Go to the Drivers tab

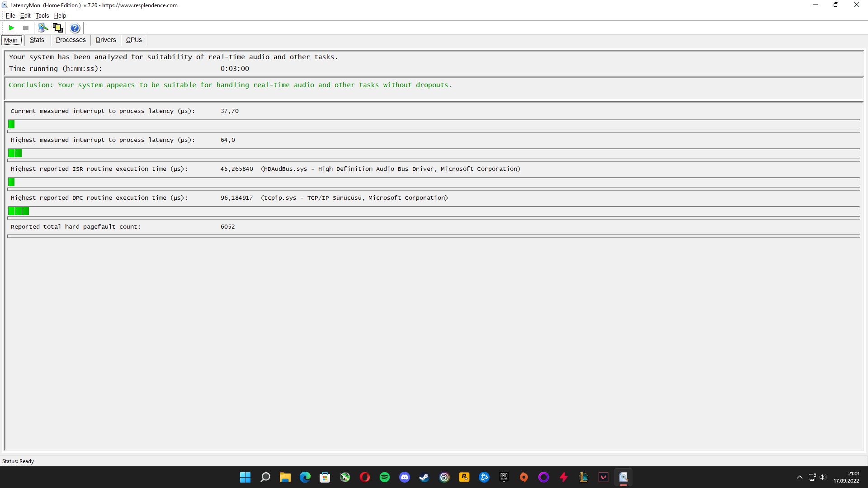click(106, 40)
